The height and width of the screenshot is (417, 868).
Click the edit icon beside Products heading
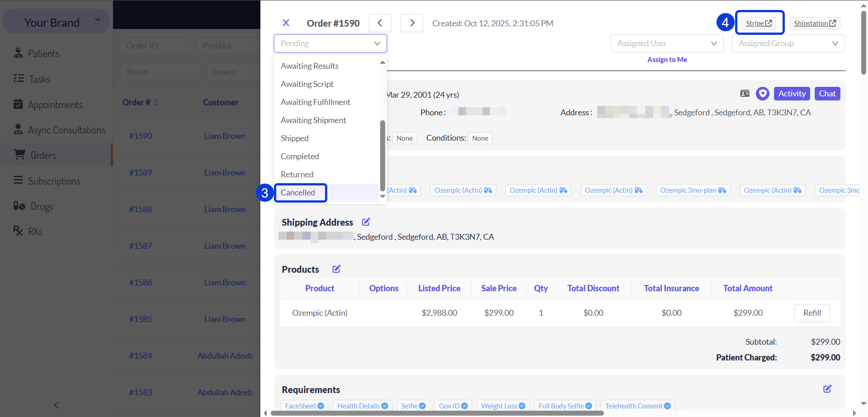click(x=336, y=269)
